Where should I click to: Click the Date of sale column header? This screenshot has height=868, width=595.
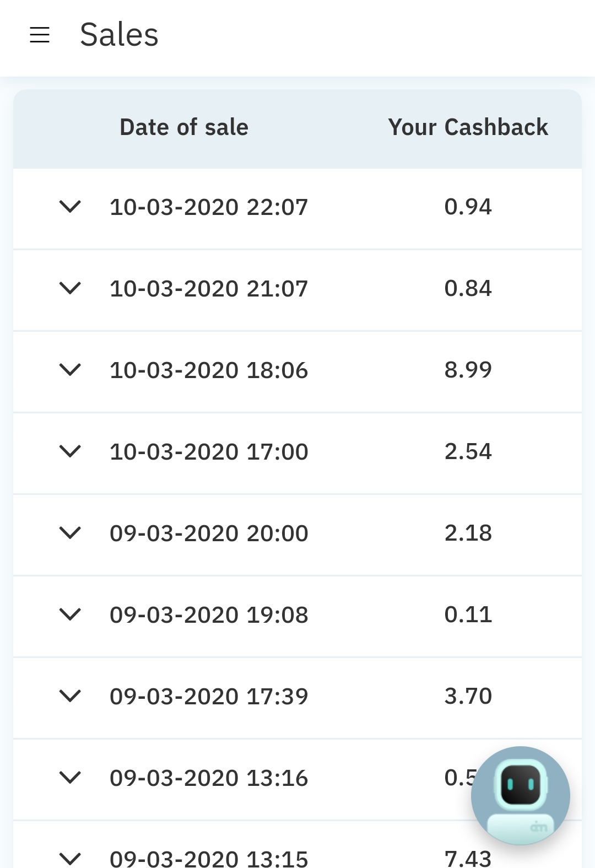(x=184, y=127)
